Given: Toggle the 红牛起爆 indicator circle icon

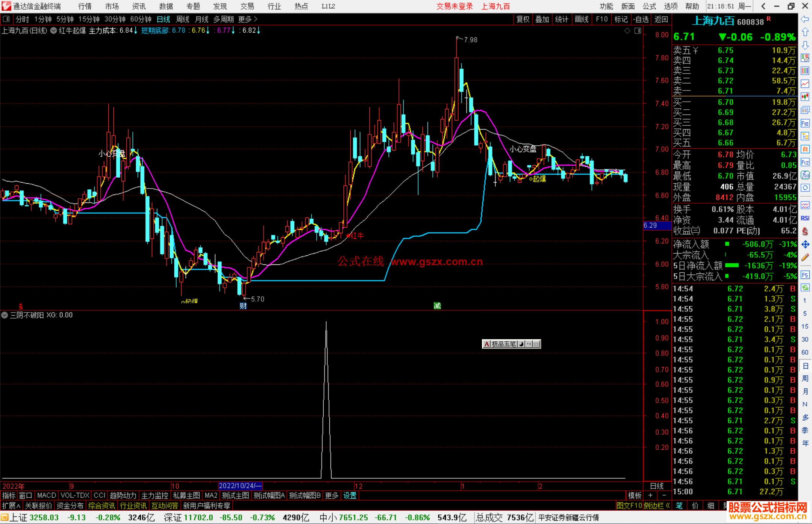Looking at the screenshot, I should coord(54,31).
